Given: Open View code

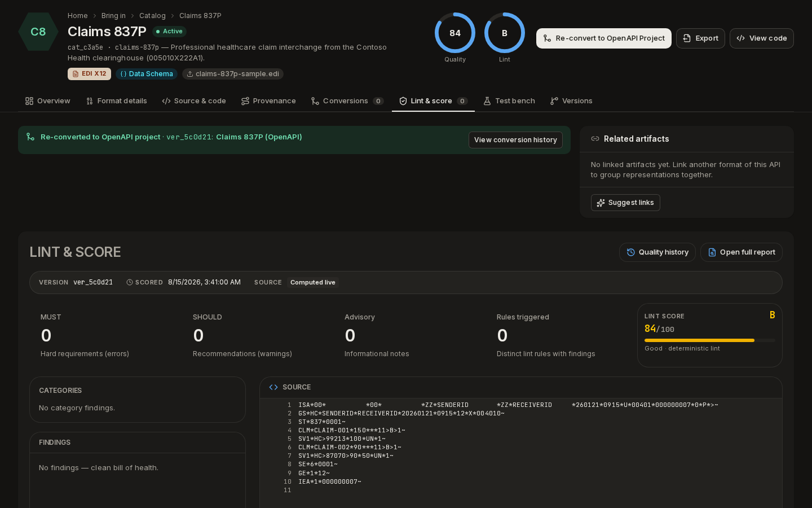Looking at the screenshot, I should click(762, 38).
